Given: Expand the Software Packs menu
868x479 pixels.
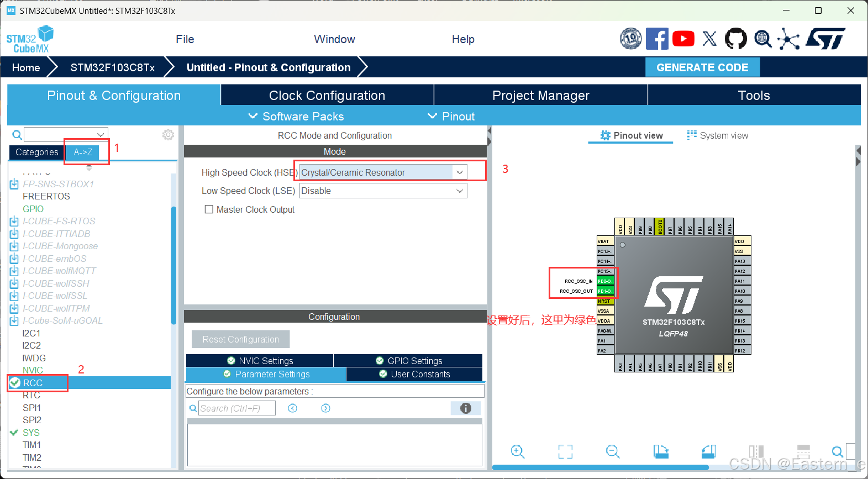Looking at the screenshot, I should (x=296, y=116).
